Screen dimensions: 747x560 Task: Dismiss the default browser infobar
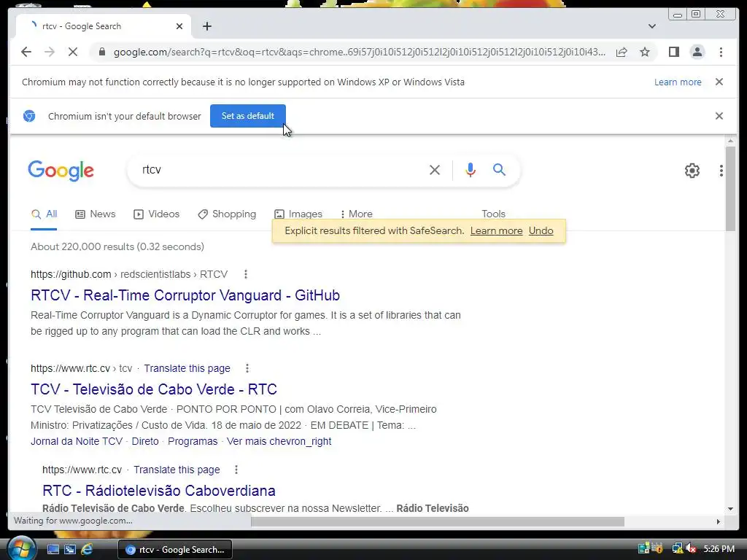click(x=719, y=116)
